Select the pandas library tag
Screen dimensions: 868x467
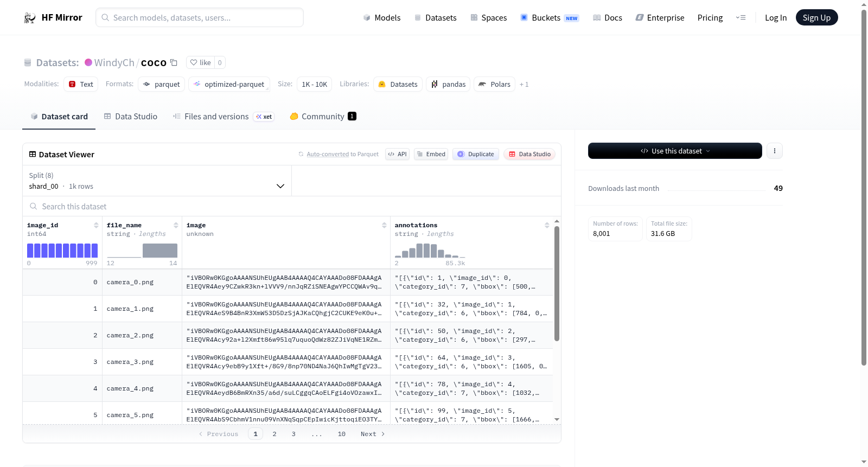pos(448,84)
